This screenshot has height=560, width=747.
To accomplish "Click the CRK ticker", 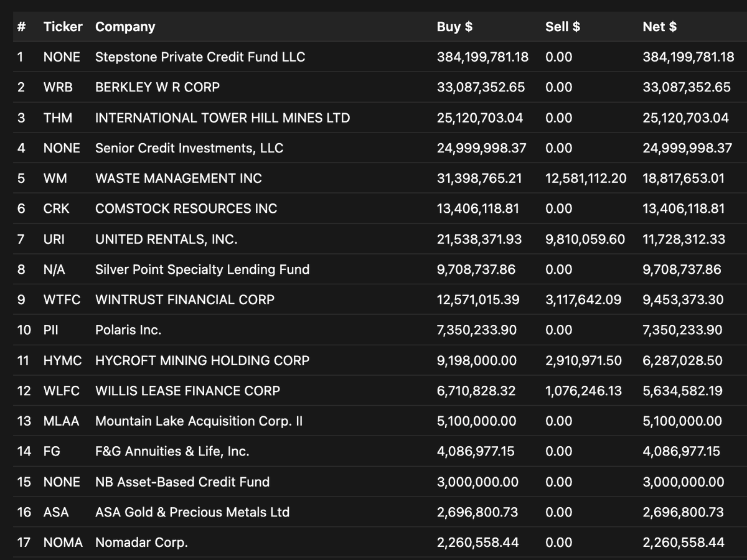I will click(x=57, y=209).
